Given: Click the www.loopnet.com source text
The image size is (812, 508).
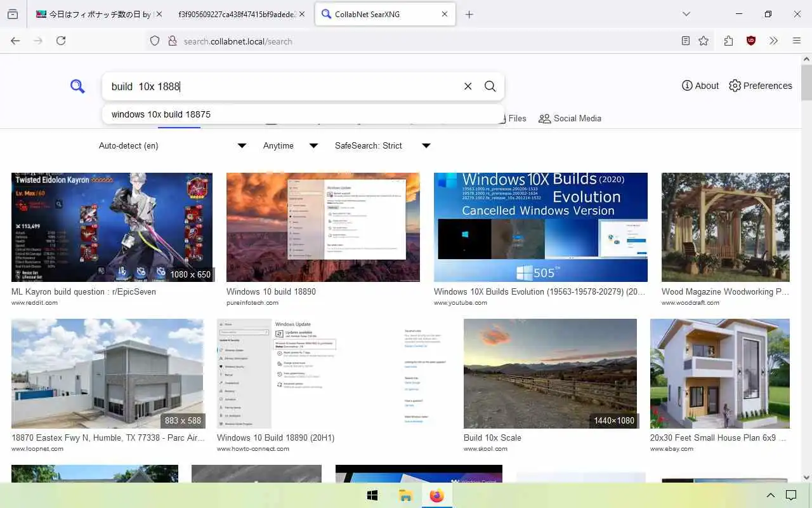Looking at the screenshot, I should (37, 449).
